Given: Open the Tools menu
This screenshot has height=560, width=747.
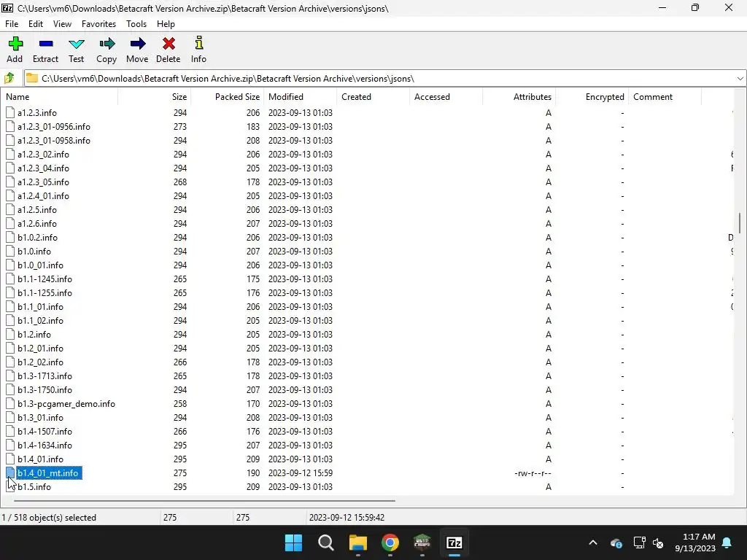Looking at the screenshot, I should point(136,24).
